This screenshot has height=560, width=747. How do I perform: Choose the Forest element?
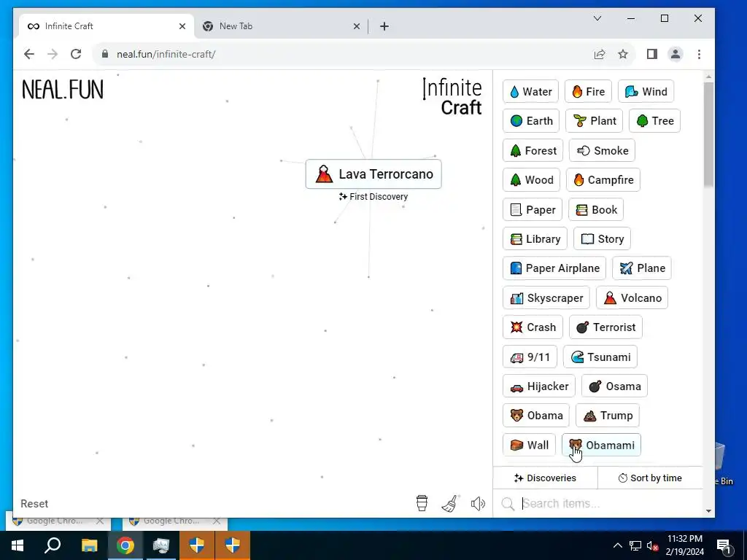tap(533, 150)
